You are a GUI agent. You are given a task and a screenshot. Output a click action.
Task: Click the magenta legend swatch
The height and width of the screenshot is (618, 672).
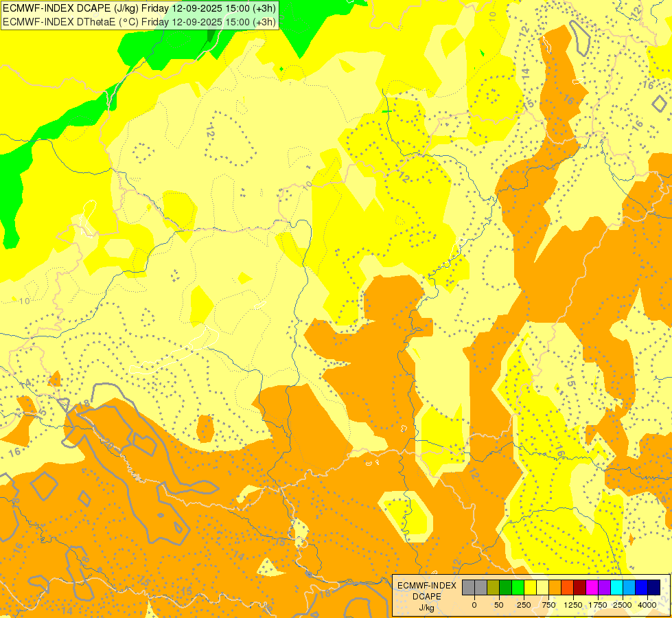pyautogui.click(x=592, y=587)
